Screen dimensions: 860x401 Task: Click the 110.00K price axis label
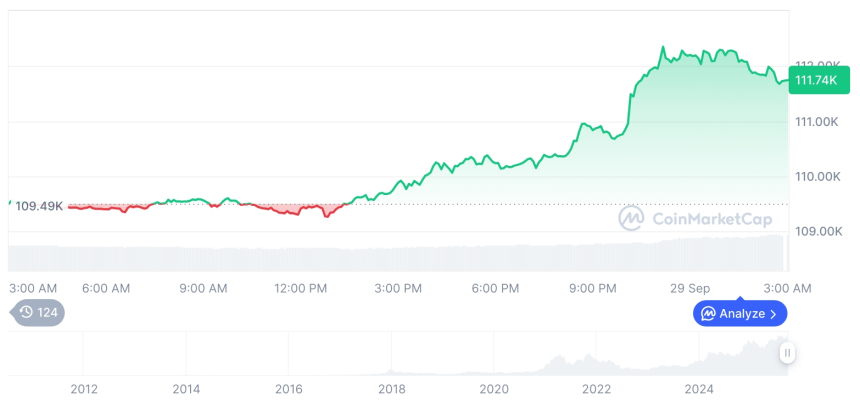817,176
